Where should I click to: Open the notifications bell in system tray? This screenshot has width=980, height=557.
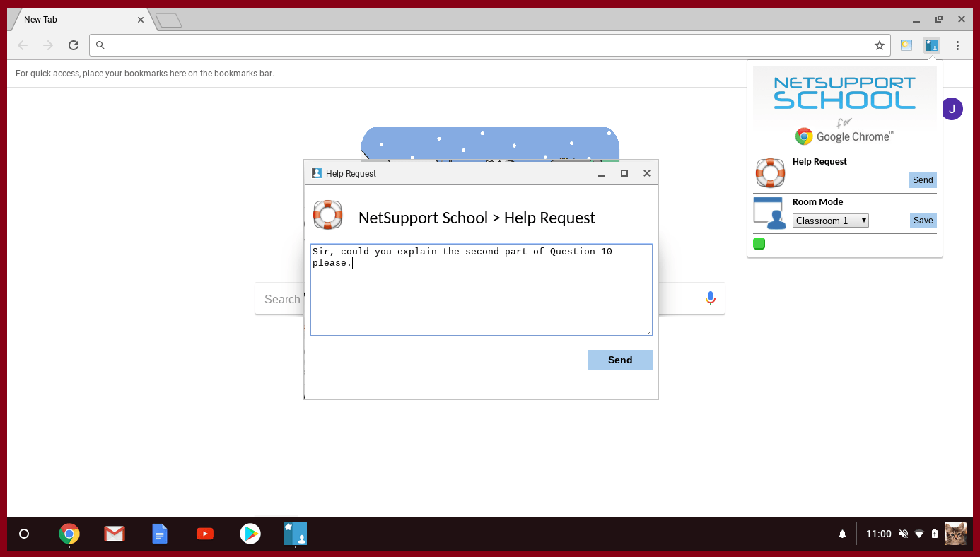(x=842, y=534)
